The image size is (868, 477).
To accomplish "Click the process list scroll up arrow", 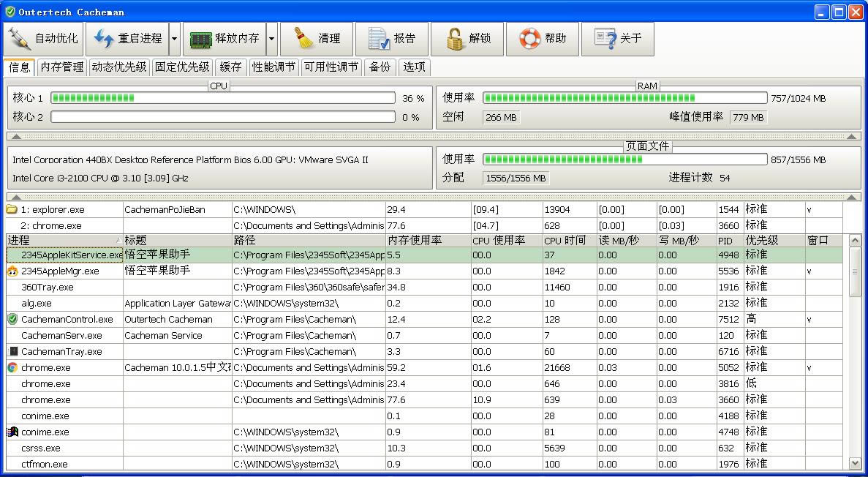I will (x=855, y=241).
